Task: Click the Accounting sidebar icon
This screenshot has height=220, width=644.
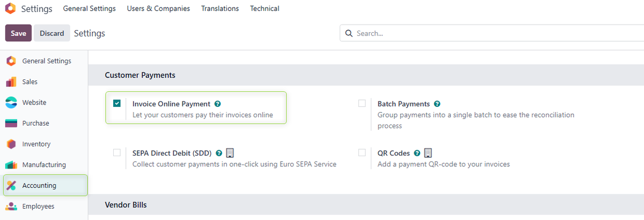Action: tap(11, 186)
